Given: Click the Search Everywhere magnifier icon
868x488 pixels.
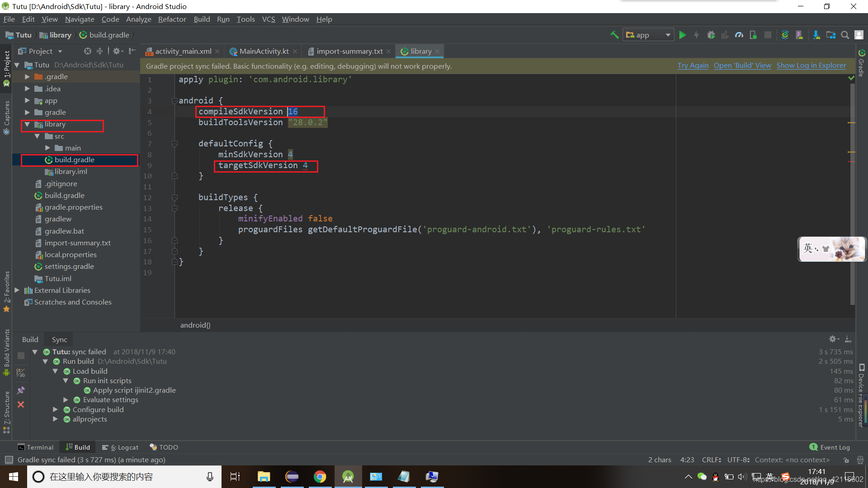Looking at the screenshot, I should (845, 35).
